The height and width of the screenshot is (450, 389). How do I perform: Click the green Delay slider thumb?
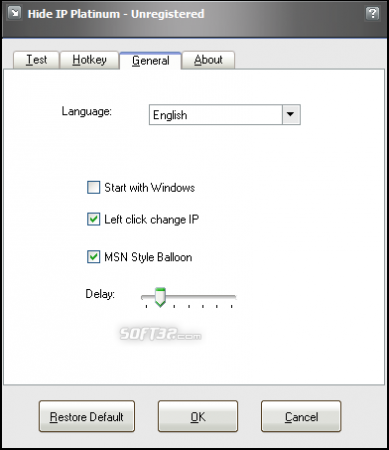click(160, 297)
